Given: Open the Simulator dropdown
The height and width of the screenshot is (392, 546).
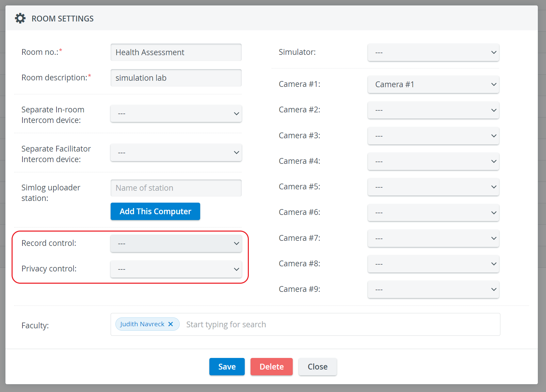Looking at the screenshot, I should pos(433,52).
